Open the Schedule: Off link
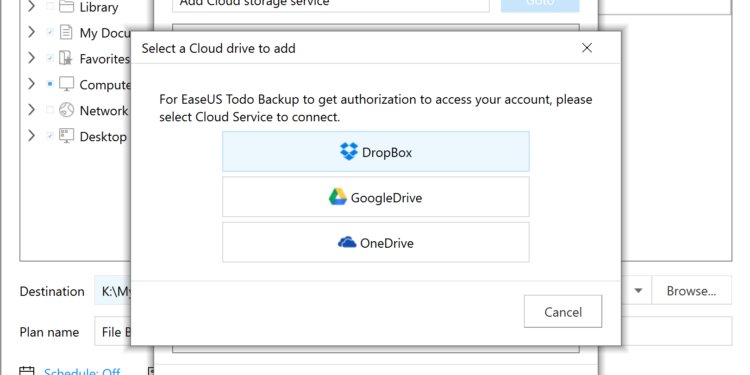The width and height of the screenshot is (750, 375). (82, 372)
